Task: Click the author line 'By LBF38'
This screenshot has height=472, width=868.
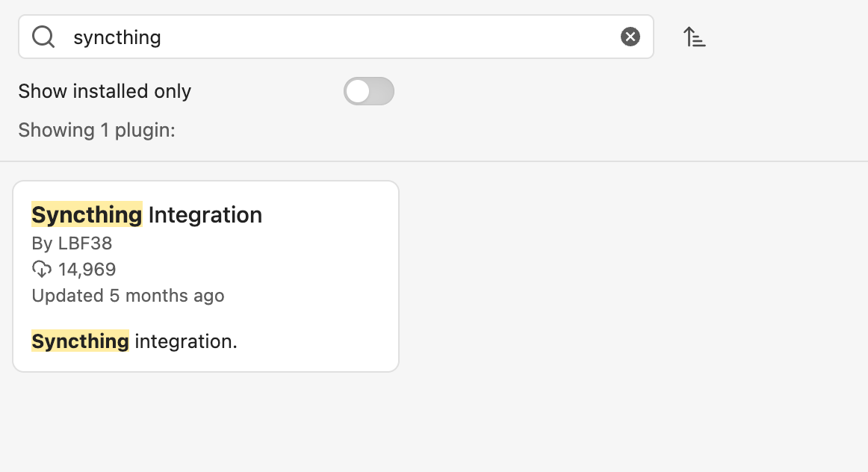Action: click(72, 243)
